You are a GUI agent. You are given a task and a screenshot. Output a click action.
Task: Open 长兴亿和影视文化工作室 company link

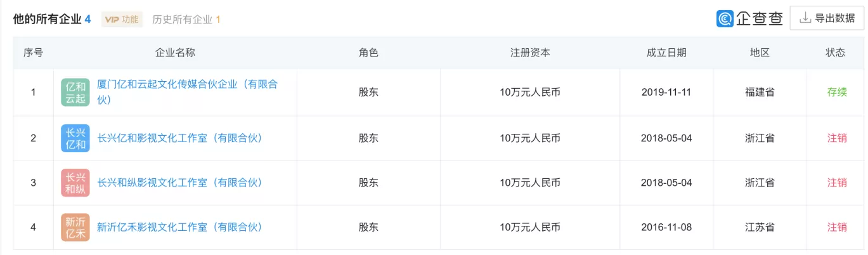tap(179, 138)
